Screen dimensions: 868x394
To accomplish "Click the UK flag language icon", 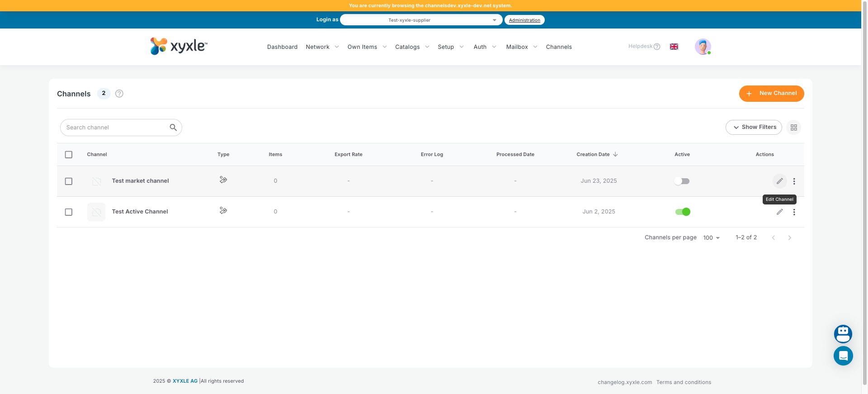I will pos(674,47).
